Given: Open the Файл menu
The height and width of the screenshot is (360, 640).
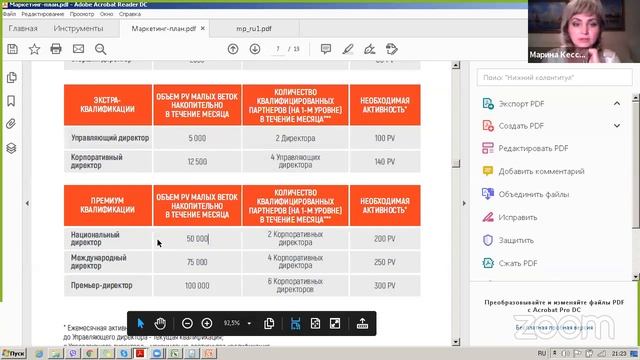Looking at the screenshot, I should [9, 14].
